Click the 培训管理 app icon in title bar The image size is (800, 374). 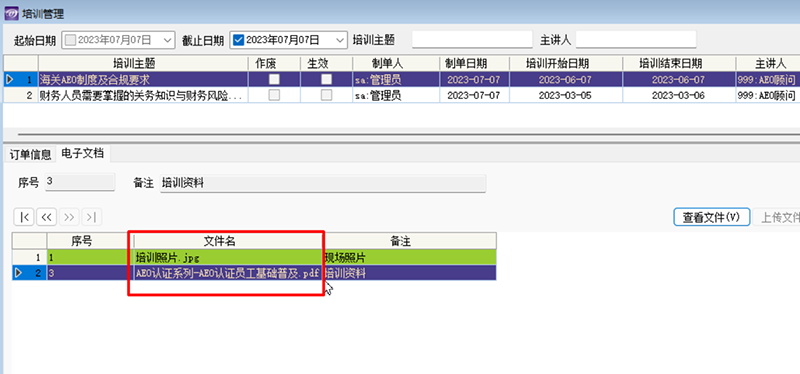click(x=11, y=13)
